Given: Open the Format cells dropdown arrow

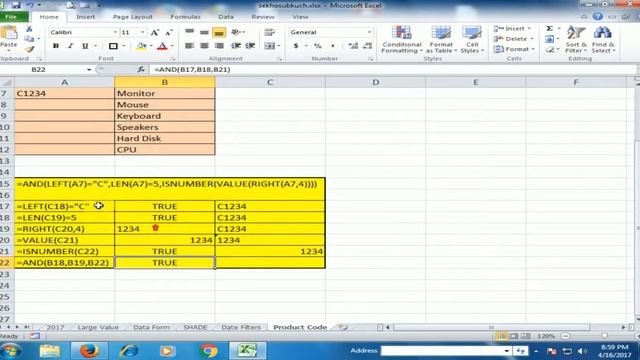Looking at the screenshot, I should point(533,49).
